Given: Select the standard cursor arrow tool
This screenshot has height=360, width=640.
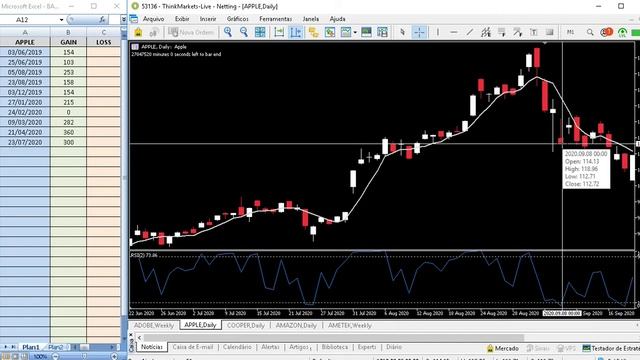Looking at the screenshot, I should tap(402, 32).
